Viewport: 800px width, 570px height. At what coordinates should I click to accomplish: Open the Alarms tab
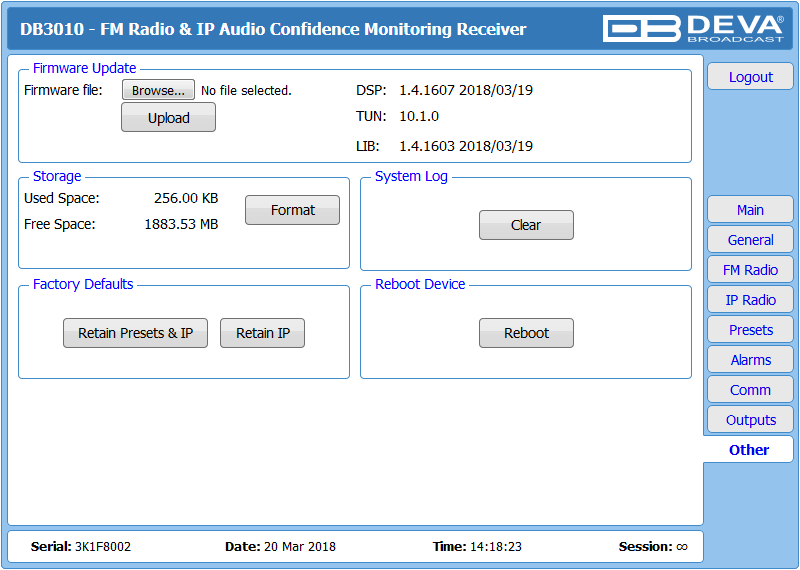click(x=750, y=360)
